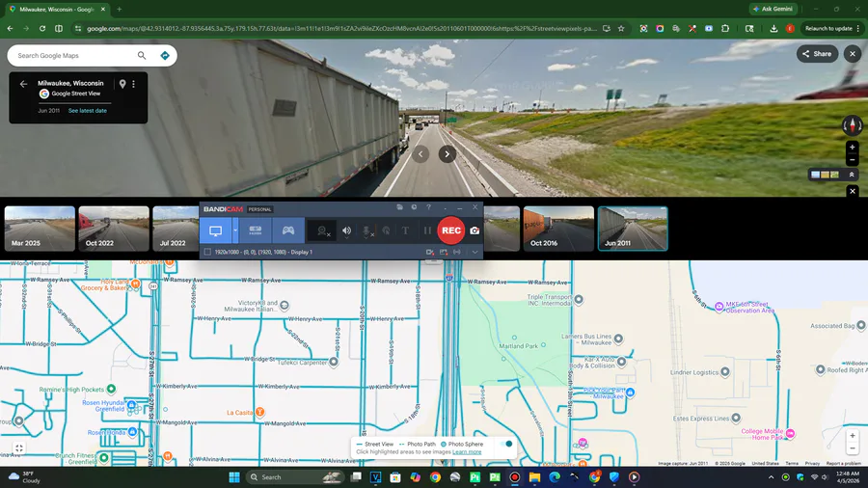Switch to the Milwaukee, Wisconsin tab

57,10
